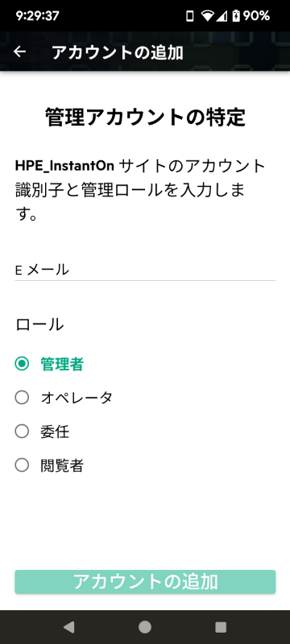Click the E メール input field
The image size is (290, 644).
click(145, 270)
